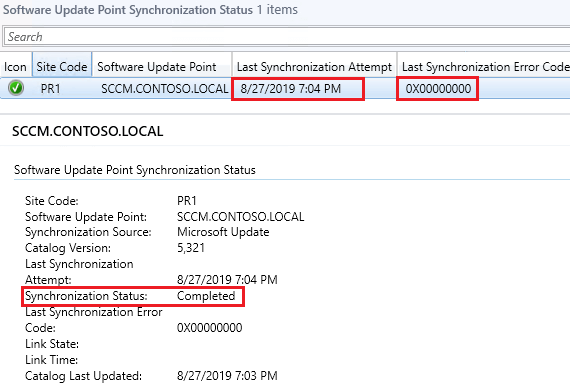Click the Catalog Last Updated 7:03 PM value
Screen dimensions: 570x389
coord(227,376)
